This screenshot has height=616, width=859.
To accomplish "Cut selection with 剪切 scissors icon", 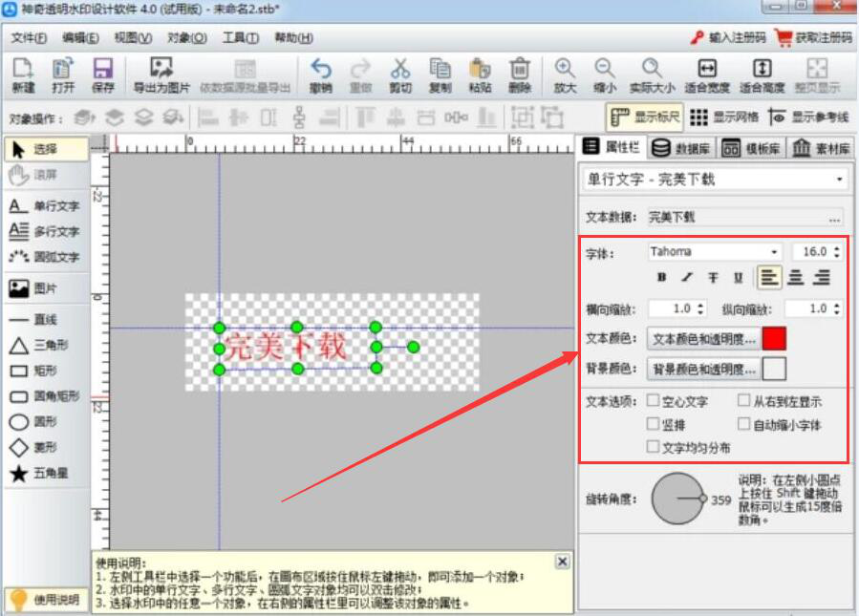I will 400,75.
